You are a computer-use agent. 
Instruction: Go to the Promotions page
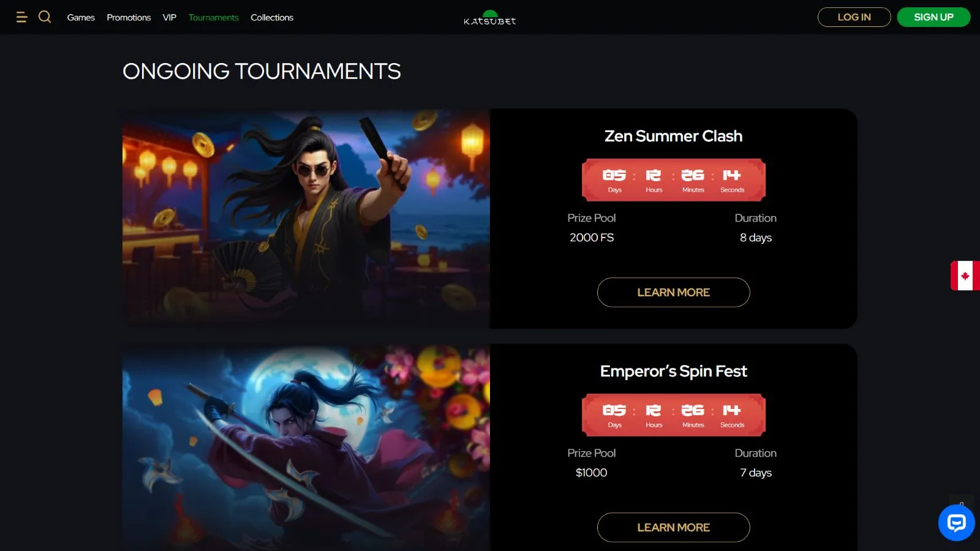pos(129,17)
